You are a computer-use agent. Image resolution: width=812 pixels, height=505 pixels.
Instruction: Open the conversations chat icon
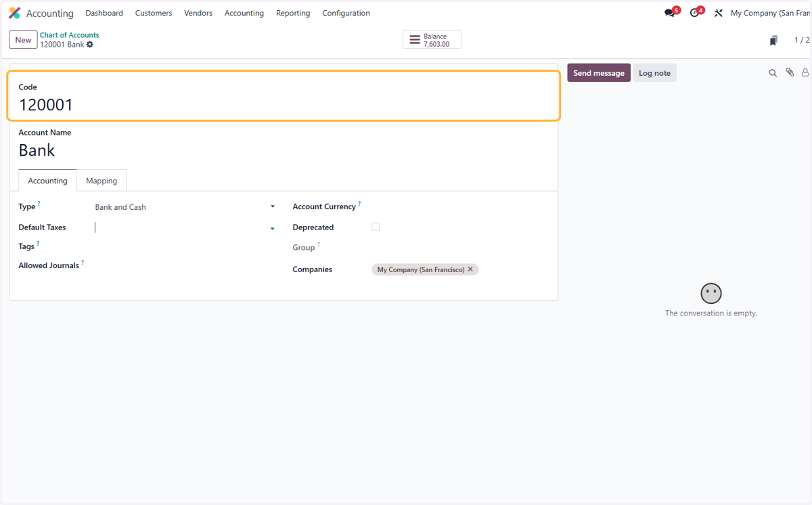pos(669,13)
